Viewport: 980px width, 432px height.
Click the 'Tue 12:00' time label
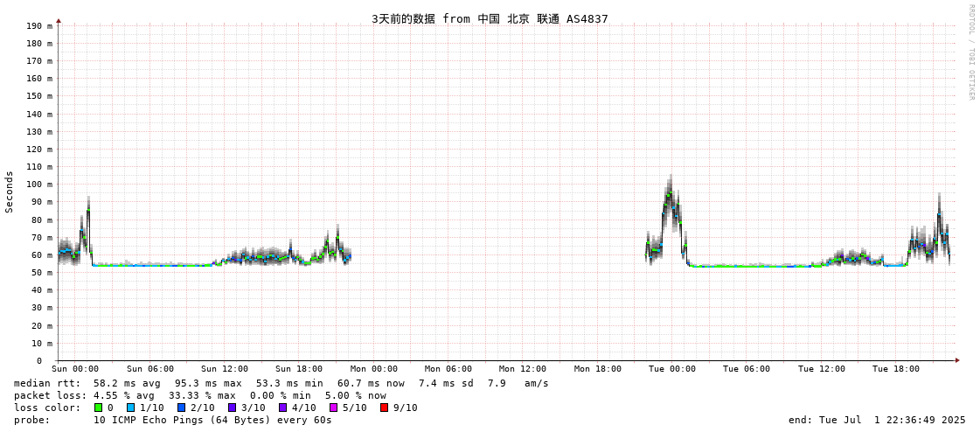point(821,369)
